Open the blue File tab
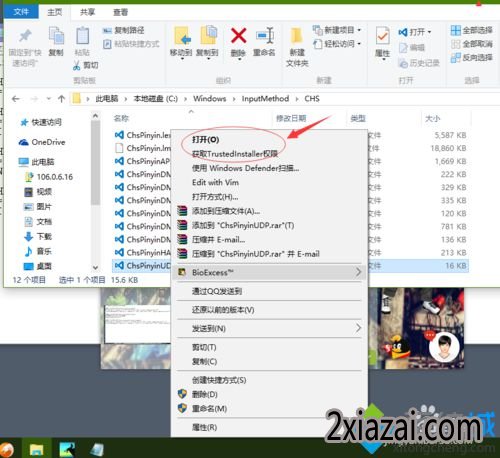500x458 pixels. (x=21, y=12)
